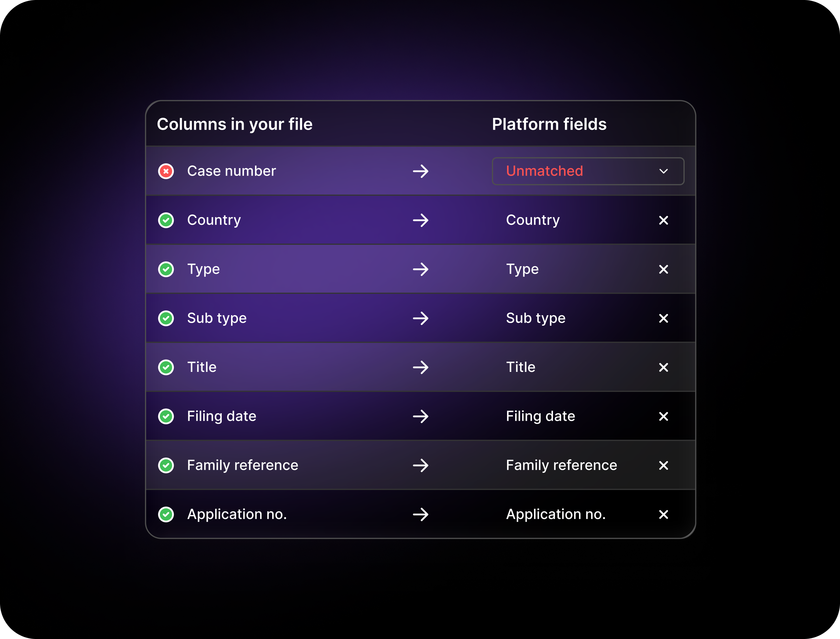The height and width of the screenshot is (639, 840).
Task: Click the Family reference platform field
Action: click(561, 466)
